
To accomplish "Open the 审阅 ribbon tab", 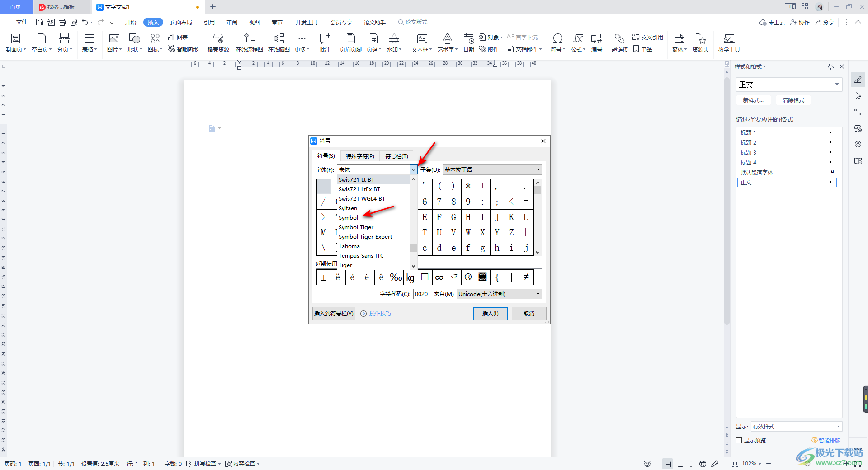I will click(232, 22).
